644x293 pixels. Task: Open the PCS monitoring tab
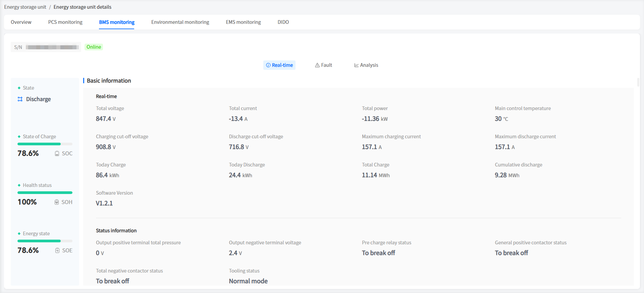click(x=65, y=22)
